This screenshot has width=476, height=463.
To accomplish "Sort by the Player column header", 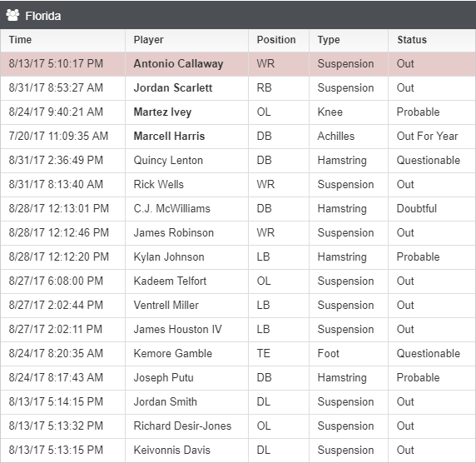I will click(148, 40).
